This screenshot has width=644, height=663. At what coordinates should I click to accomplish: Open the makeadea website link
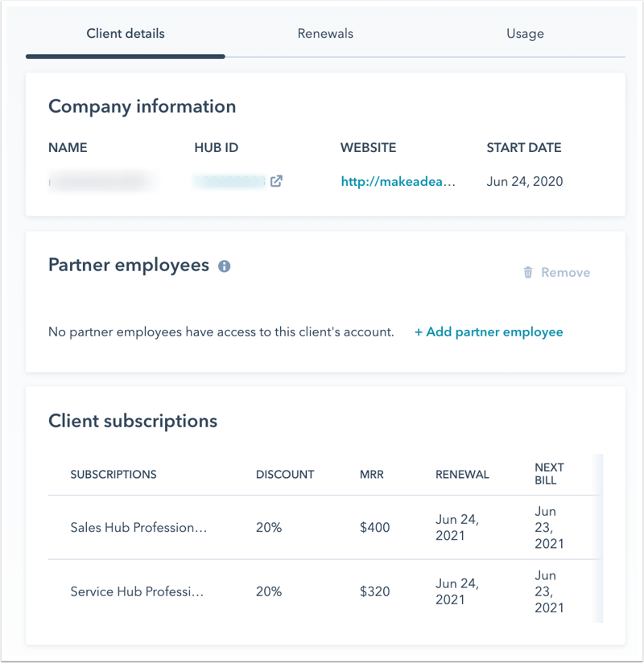pos(398,181)
